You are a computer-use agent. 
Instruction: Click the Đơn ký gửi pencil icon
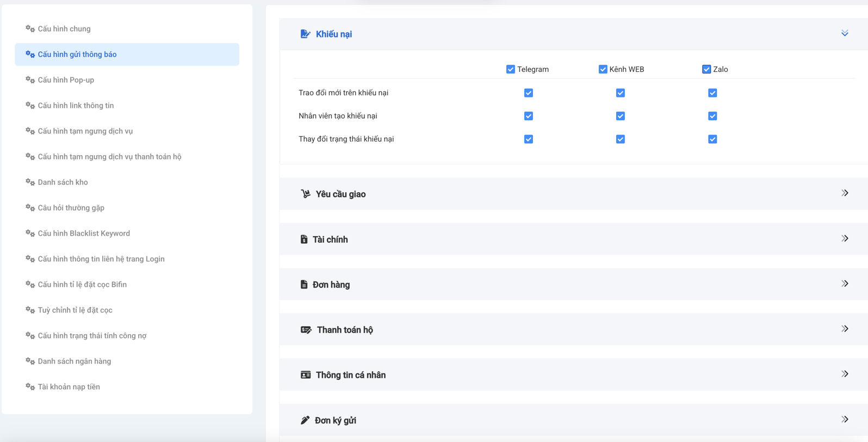(x=305, y=420)
